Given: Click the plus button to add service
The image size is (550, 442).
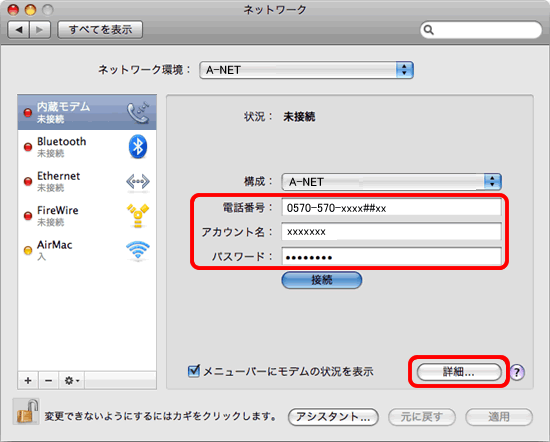Looking at the screenshot, I should tap(28, 380).
